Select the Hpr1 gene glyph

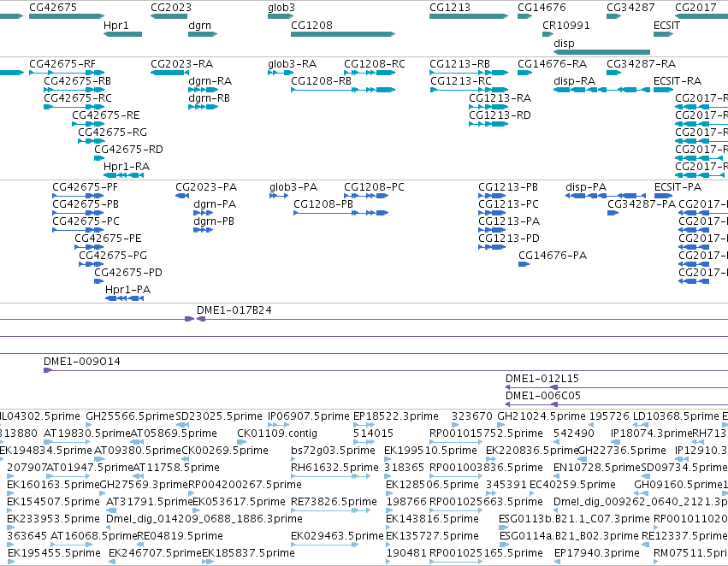point(122,34)
